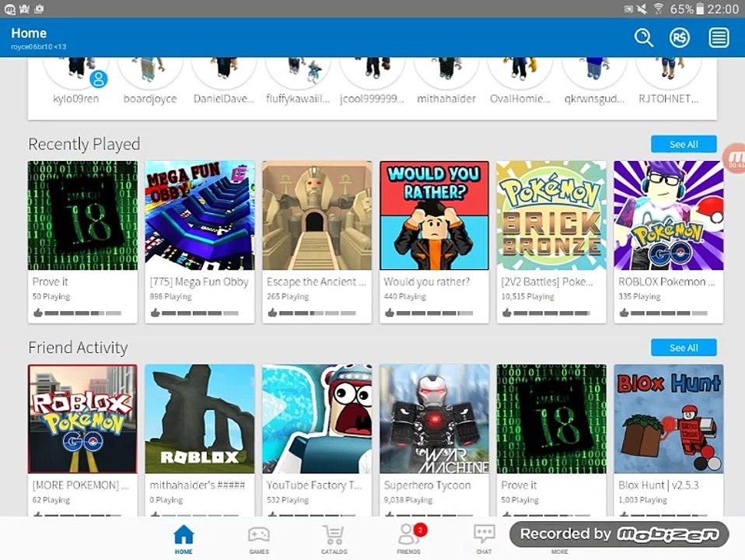Viewport: 745px width, 560px height.
Task: Click the like rating bar under Mega Fun Obby
Action: click(200, 313)
